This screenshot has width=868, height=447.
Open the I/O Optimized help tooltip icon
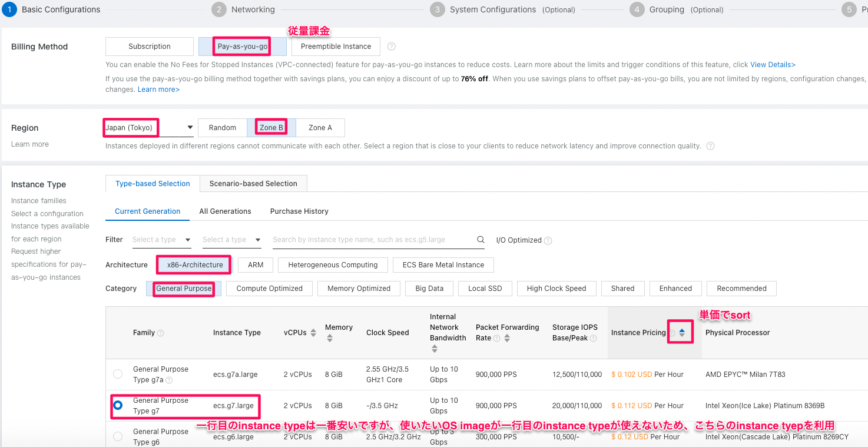pyautogui.click(x=548, y=240)
